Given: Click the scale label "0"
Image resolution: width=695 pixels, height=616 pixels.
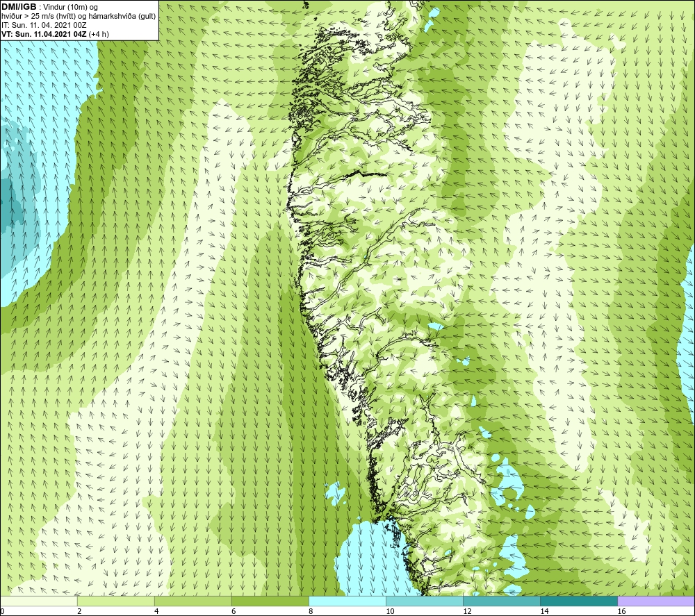Looking at the screenshot, I should 2,612.
